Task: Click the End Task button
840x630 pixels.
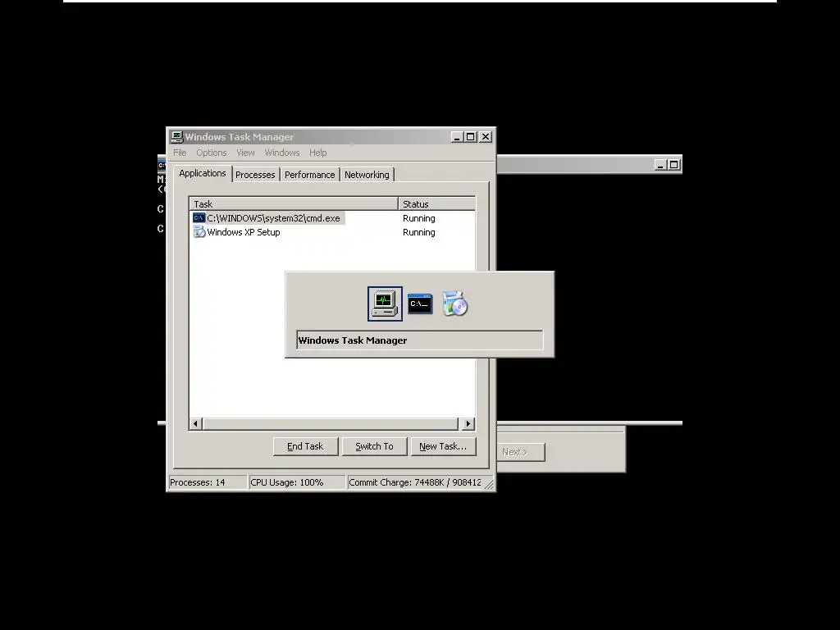Action: (x=305, y=446)
